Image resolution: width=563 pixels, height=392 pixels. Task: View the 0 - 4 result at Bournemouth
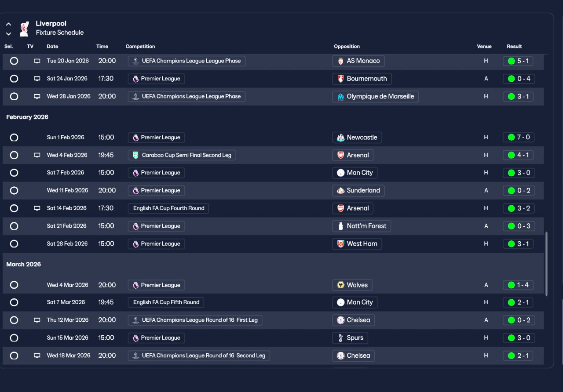pyautogui.click(x=519, y=79)
